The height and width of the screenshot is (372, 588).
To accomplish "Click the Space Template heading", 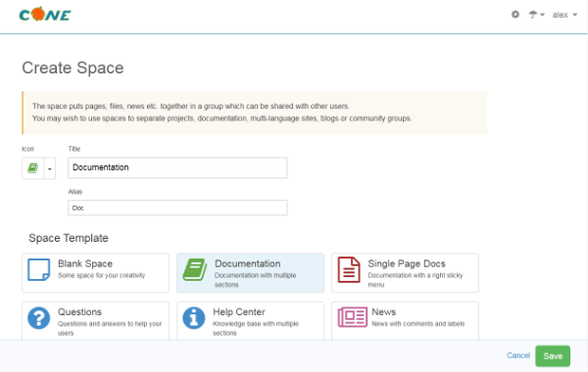I will tap(69, 238).
